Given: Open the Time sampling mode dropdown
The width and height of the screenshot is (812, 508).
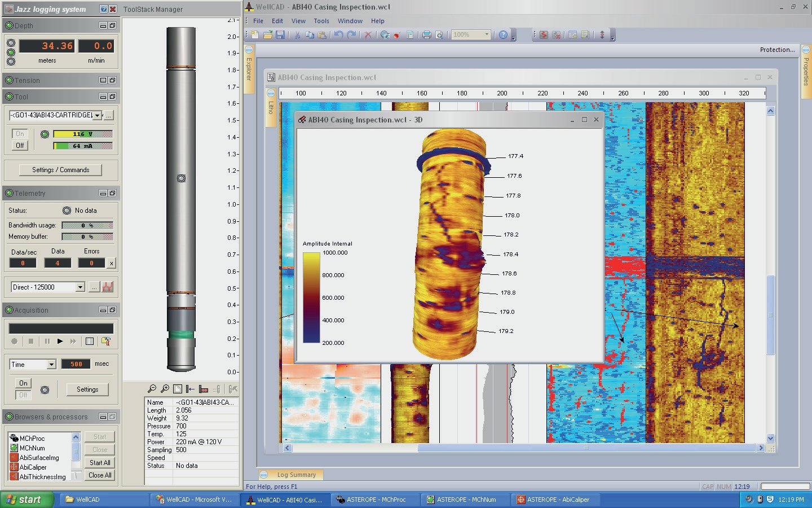Looking at the screenshot, I should (51, 365).
